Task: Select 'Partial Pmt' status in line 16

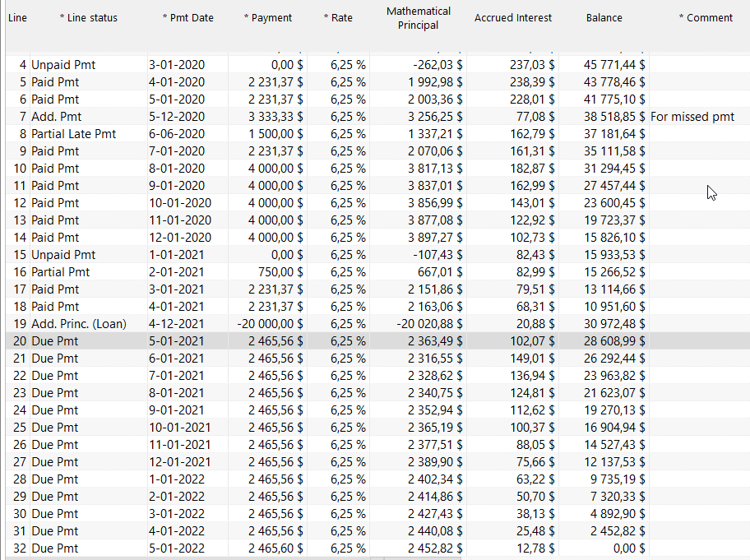Action: pos(89,272)
